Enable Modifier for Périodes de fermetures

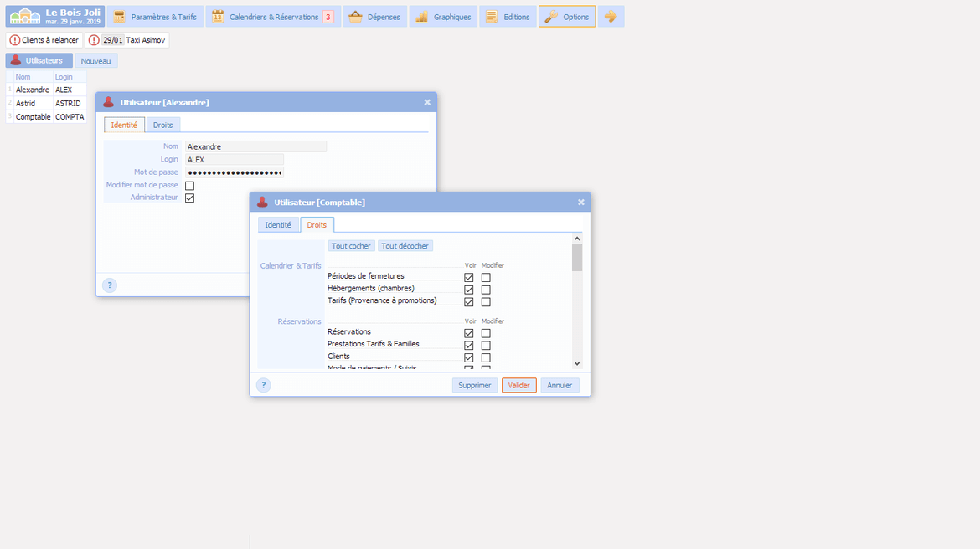pyautogui.click(x=486, y=277)
